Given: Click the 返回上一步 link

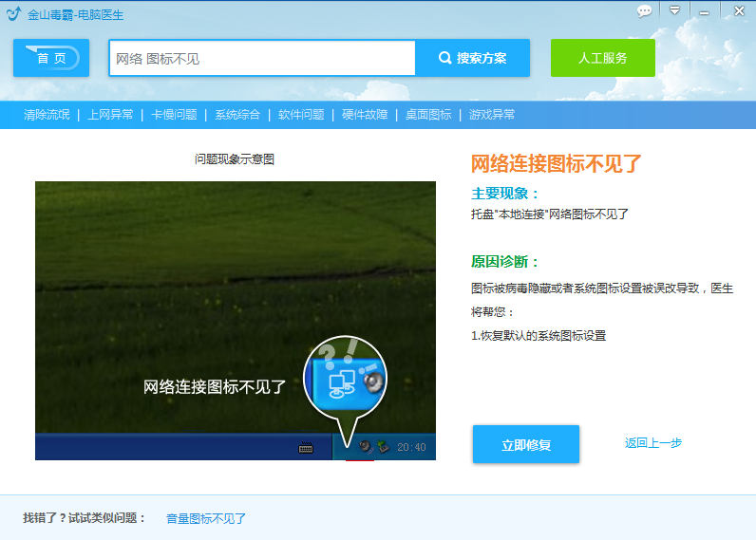Looking at the screenshot, I should tap(653, 443).
